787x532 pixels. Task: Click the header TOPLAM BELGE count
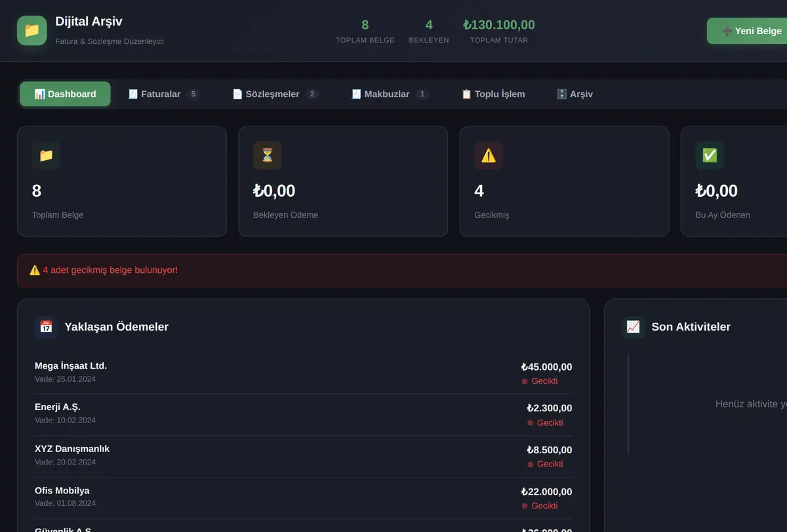[x=365, y=25]
